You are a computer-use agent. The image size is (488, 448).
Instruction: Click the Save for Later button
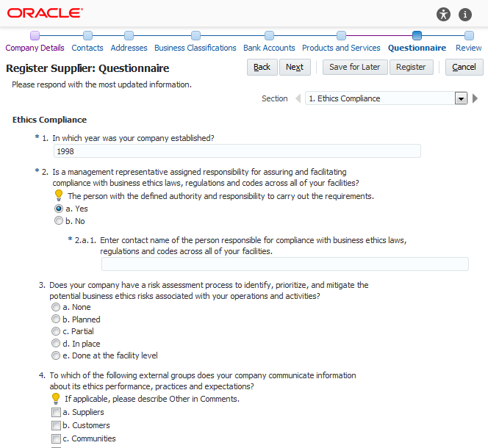(354, 67)
